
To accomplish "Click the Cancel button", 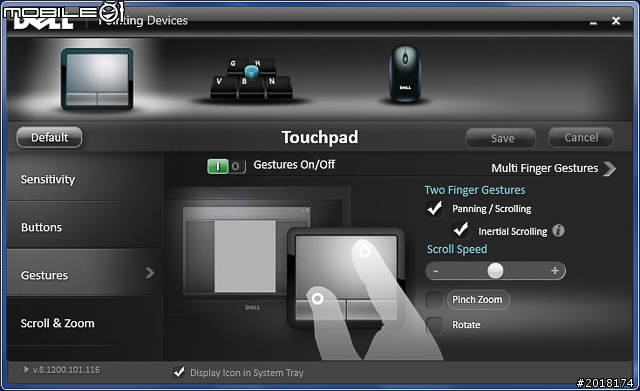I will [581, 137].
